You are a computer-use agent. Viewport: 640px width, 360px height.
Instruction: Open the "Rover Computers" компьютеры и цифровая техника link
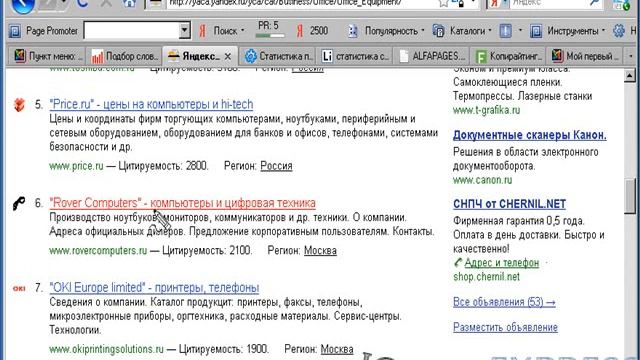[x=182, y=203]
